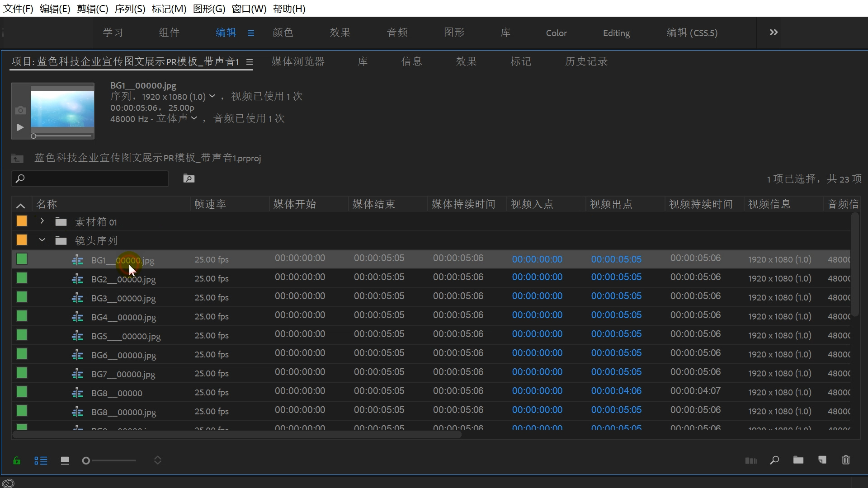Image resolution: width=868 pixels, height=488 pixels.
Task: Open 立体声 audio channel dropdown
Action: [x=194, y=118]
